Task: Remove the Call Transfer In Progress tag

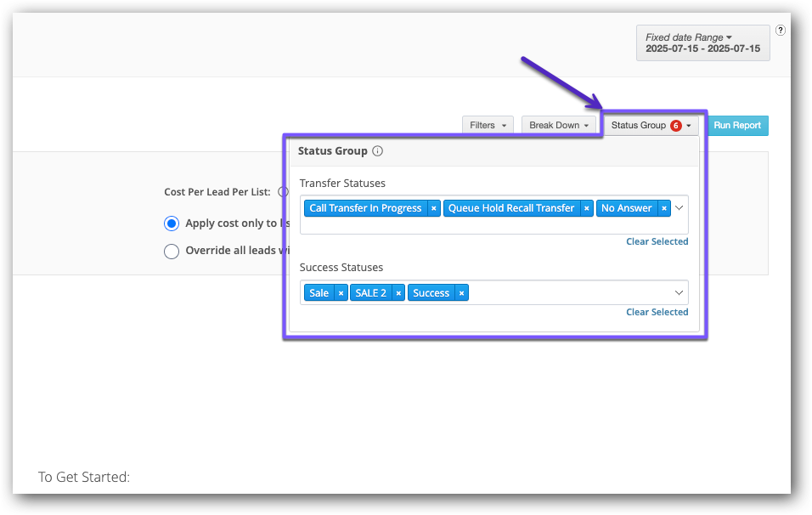Action: tap(433, 208)
